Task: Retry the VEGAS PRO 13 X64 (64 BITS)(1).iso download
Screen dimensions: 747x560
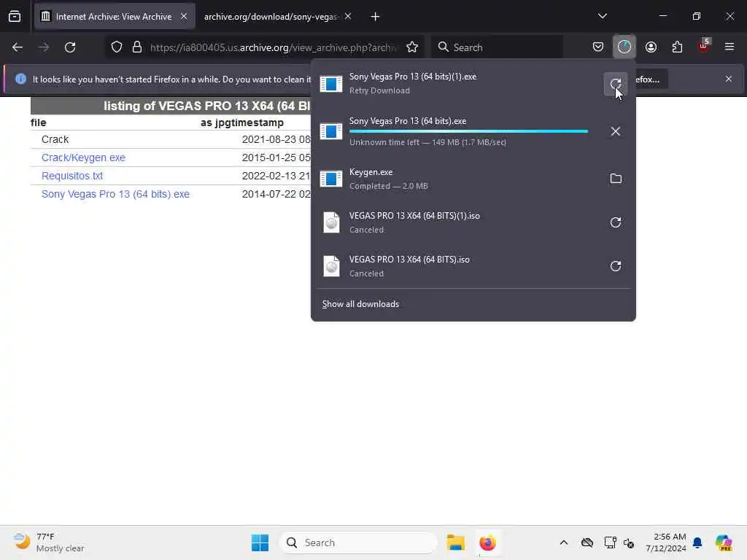Action: tap(616, 222)
